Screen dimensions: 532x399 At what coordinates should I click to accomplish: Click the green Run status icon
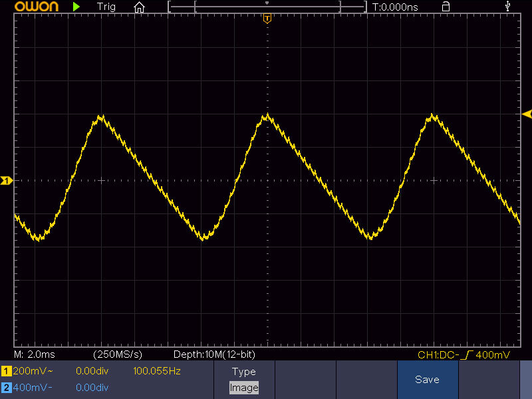click(x=77, y=7)
